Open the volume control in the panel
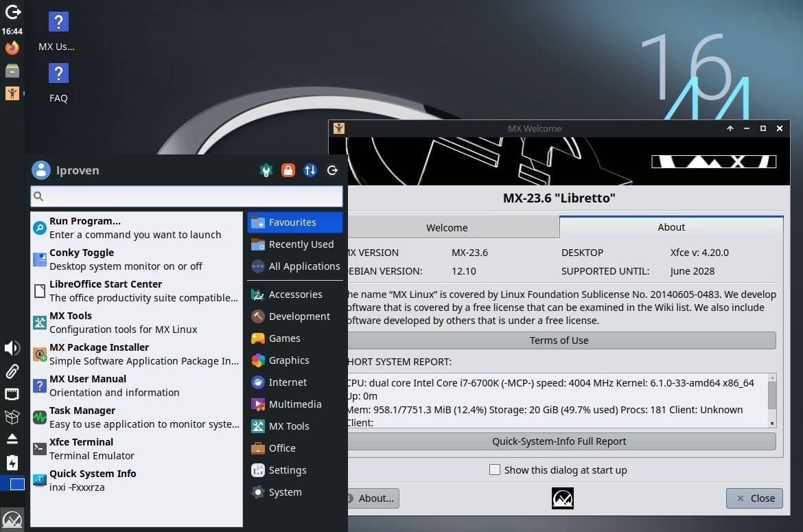803x532 pixels. pos(12,348)
